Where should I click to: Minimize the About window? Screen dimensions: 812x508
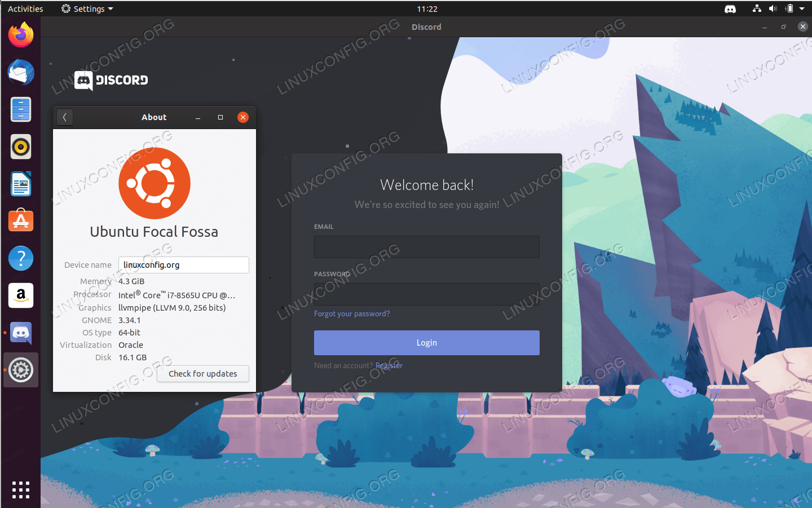click(198, 117)
